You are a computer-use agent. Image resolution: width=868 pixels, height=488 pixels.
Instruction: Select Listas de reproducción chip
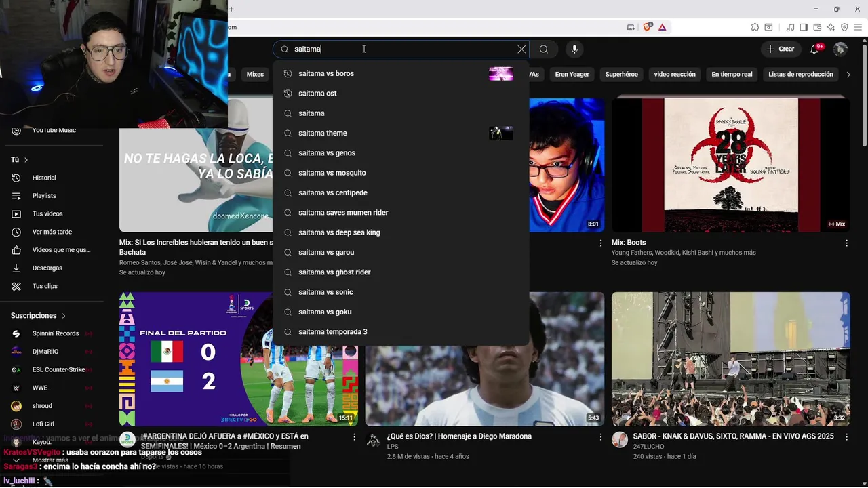800,74
